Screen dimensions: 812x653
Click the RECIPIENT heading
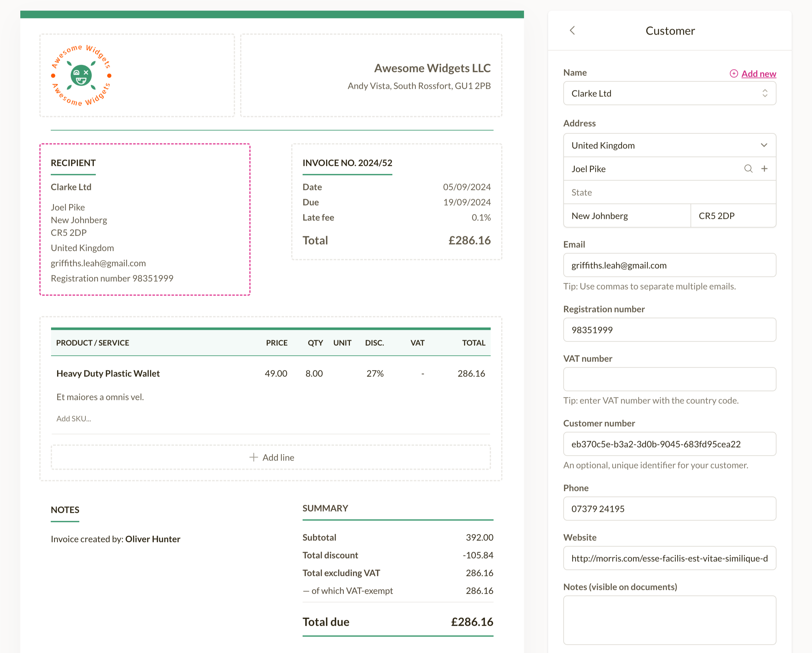[73, 163]
